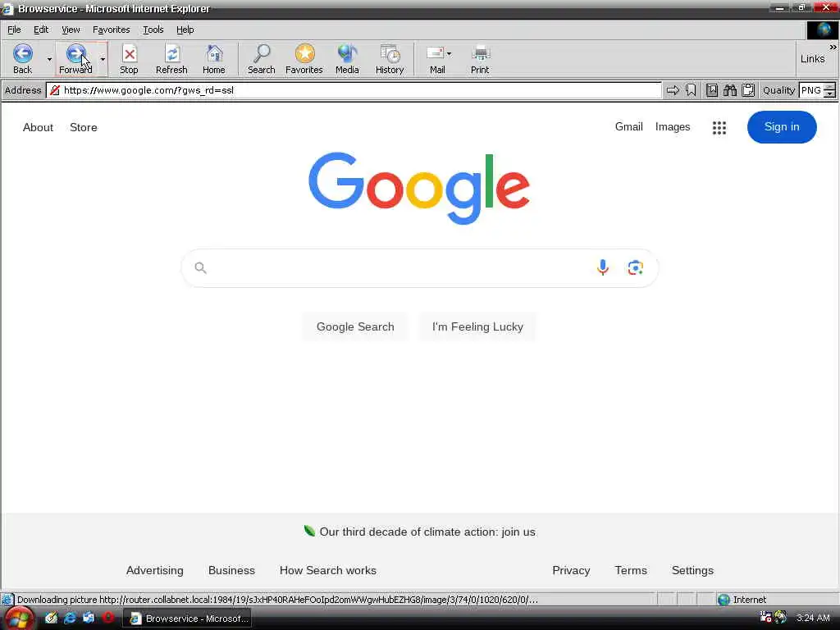This screenshot has height=630, width=840.
Task: Click the Go arrow beside address bar
Action: click(673, 90)
